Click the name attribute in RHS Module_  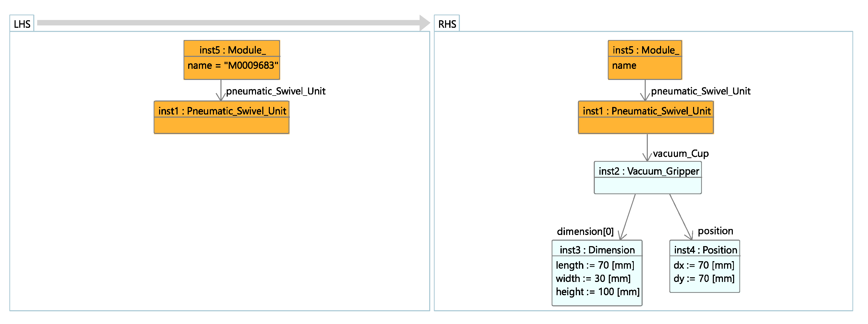pos(624,65)
